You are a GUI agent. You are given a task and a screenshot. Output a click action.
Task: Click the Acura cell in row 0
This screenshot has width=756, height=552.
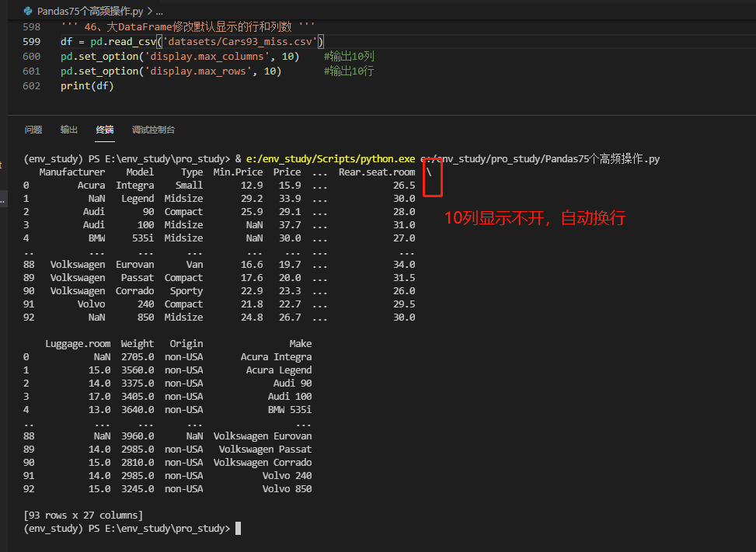pyautogui.click(x=91, y=186)
